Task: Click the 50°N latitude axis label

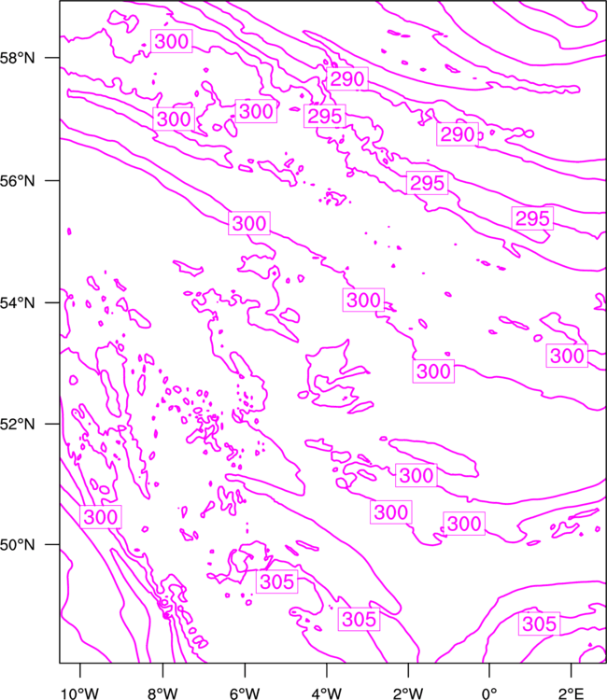Action: pyautogui.click(x=17, y=545)
